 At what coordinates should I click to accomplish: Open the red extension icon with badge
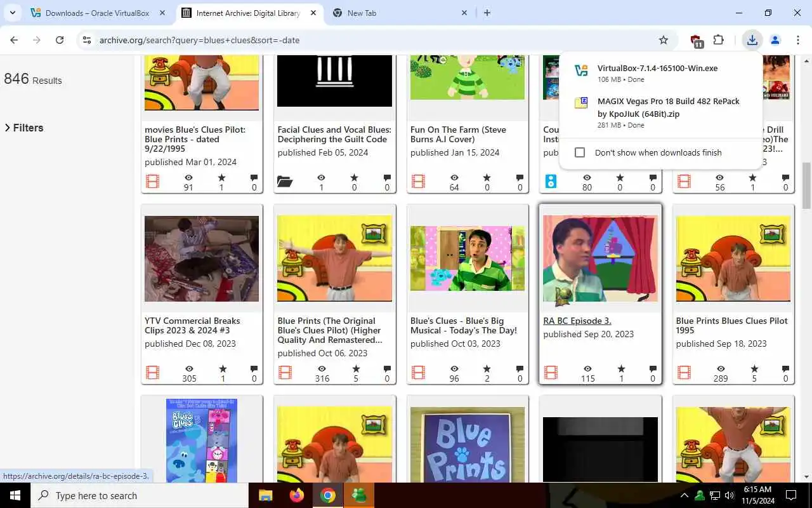697,41
